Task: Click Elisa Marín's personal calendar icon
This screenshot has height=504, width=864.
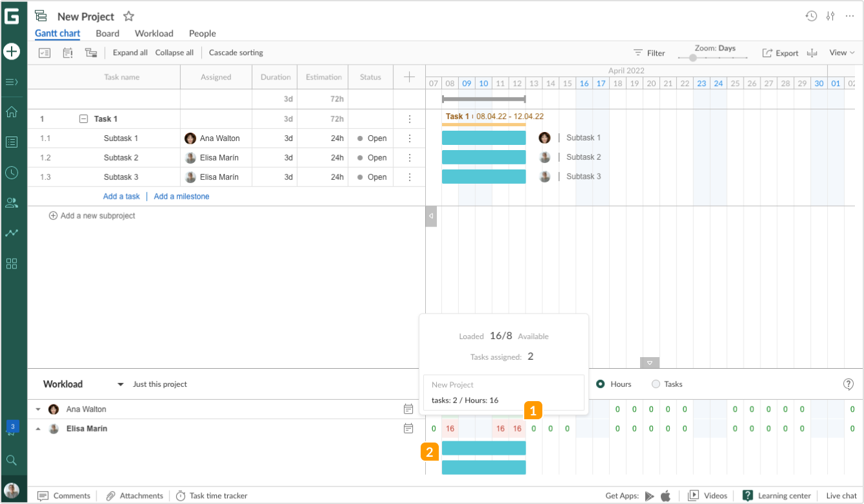Action: (x=408, y=428)
